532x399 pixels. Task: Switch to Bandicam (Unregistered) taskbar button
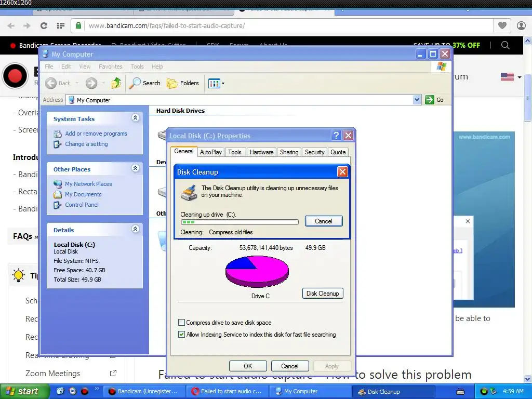(144, 392)
